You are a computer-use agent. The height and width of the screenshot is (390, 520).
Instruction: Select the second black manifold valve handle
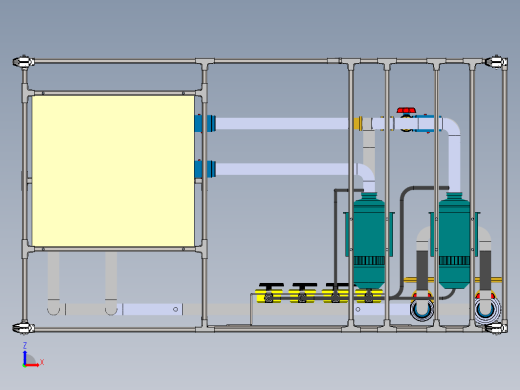point(304,285)
